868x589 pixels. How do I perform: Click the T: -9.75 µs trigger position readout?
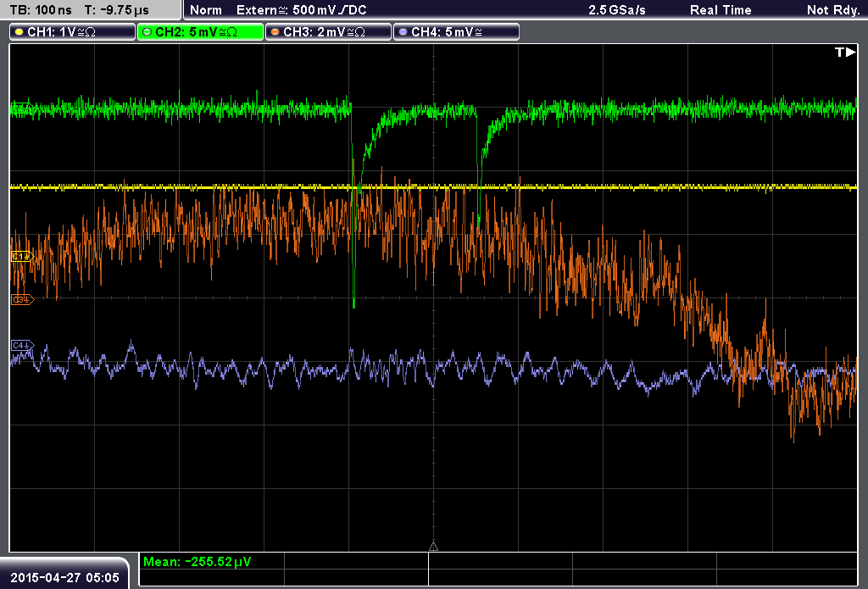pos(116,10)
